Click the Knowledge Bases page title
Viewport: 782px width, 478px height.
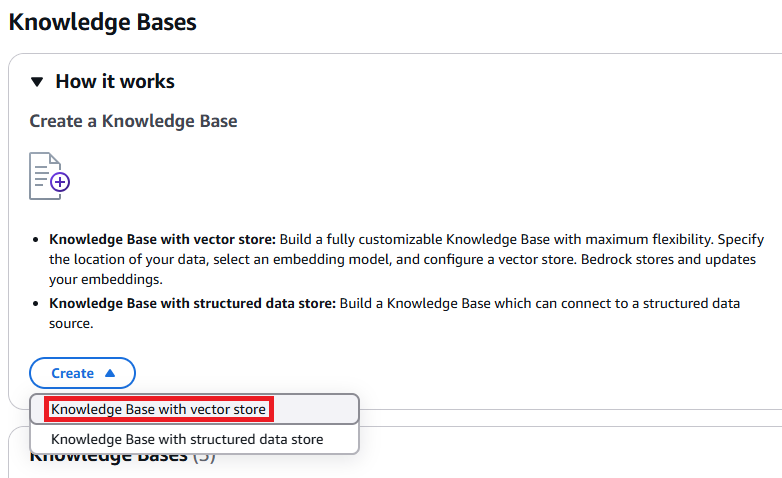(x=102, y=22)
